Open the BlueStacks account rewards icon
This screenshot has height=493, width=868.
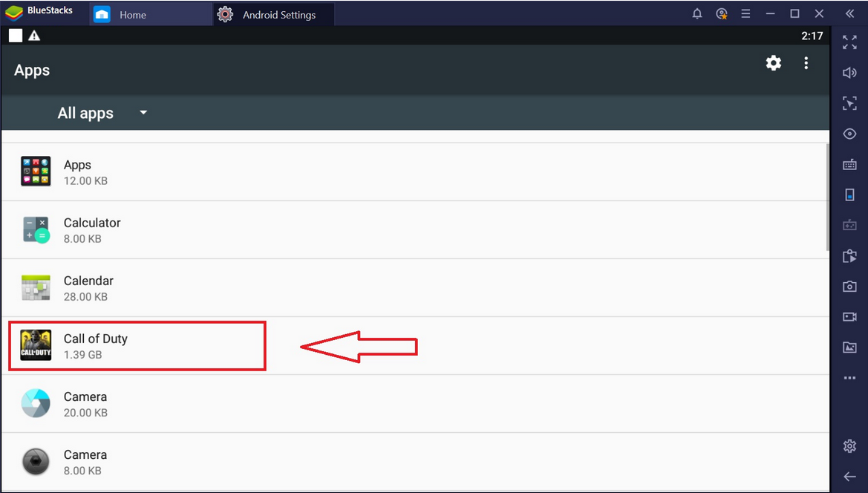pos(721,14)
